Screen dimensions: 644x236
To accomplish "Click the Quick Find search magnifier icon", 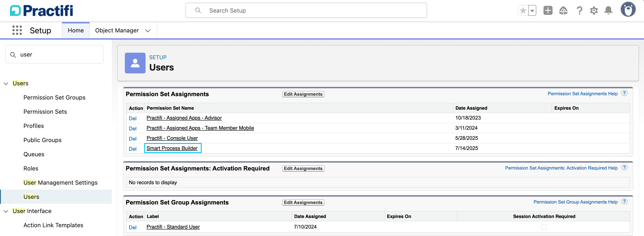I will click(x=13, y=54).
